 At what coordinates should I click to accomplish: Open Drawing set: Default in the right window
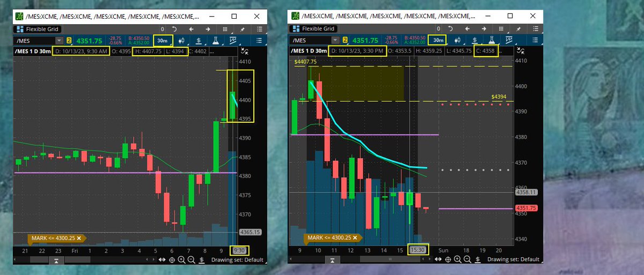pyautogui.click(x=513, y=259)
